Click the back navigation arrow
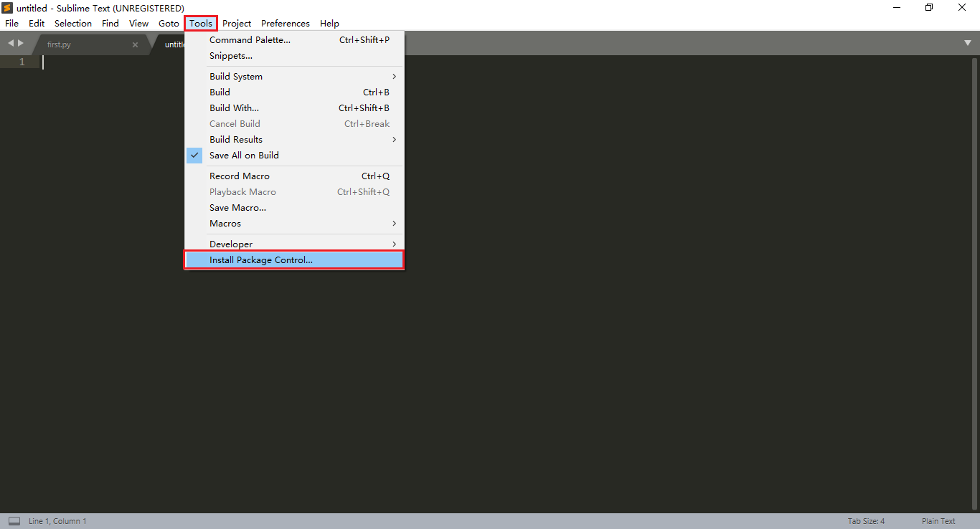 pyautogui.click(x=10, y=43)
